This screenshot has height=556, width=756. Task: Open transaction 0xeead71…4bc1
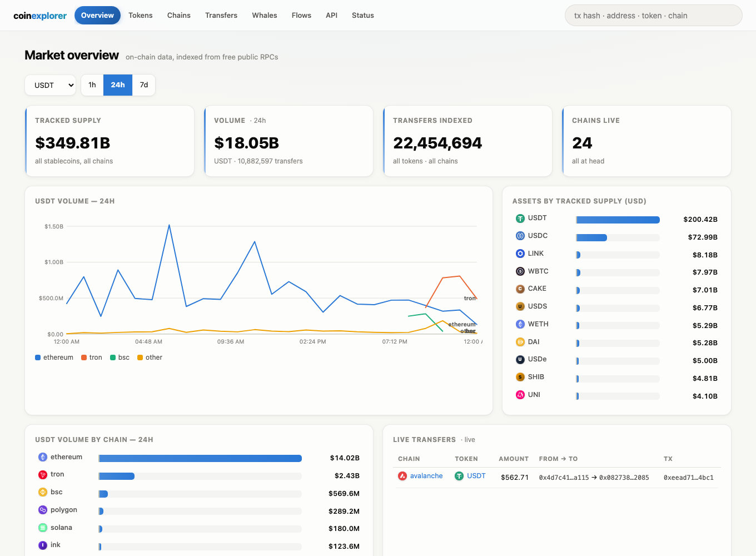(x=689, y=478)
